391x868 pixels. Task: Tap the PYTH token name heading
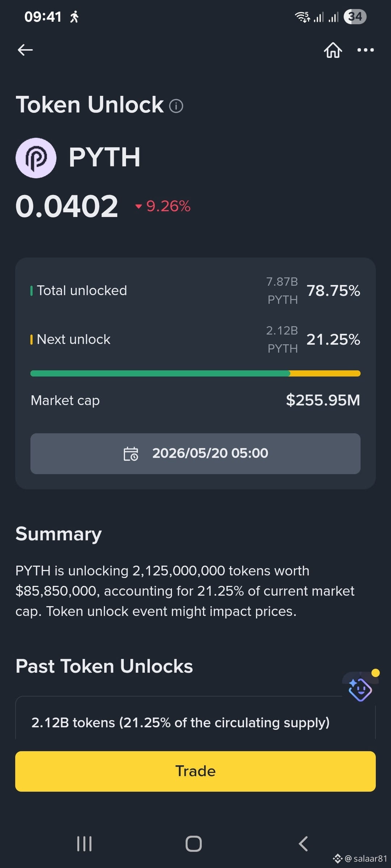click(x=105, y=158)
